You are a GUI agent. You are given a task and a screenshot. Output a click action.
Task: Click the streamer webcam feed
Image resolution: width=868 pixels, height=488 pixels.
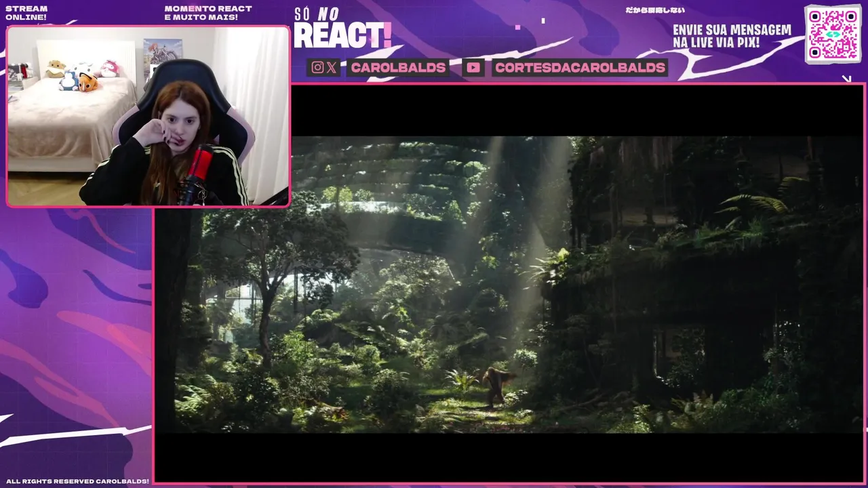click(x=148, y=116)
